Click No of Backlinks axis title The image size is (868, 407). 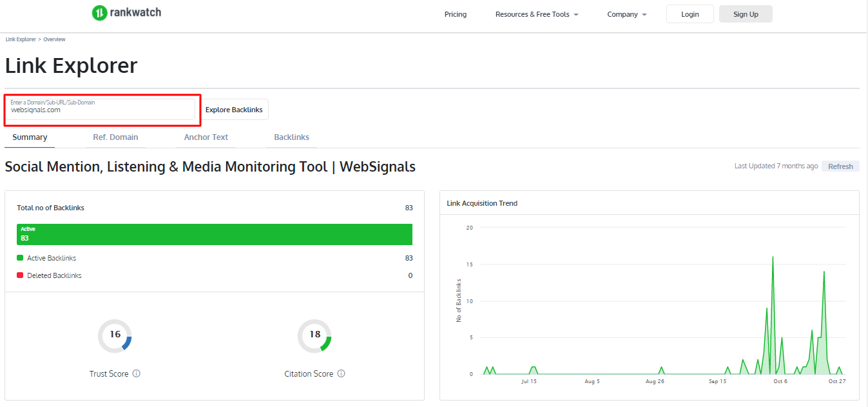pyautogui.click(x=459, y=301)
